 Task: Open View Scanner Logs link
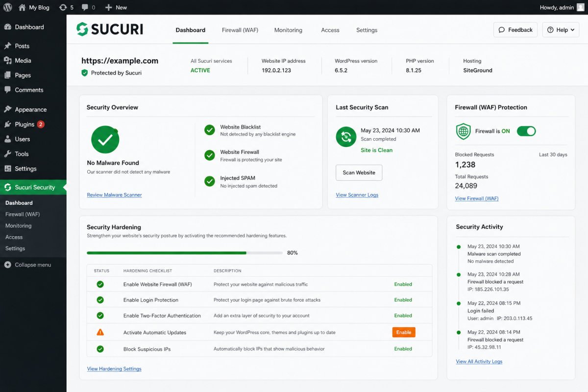point(357,195)
